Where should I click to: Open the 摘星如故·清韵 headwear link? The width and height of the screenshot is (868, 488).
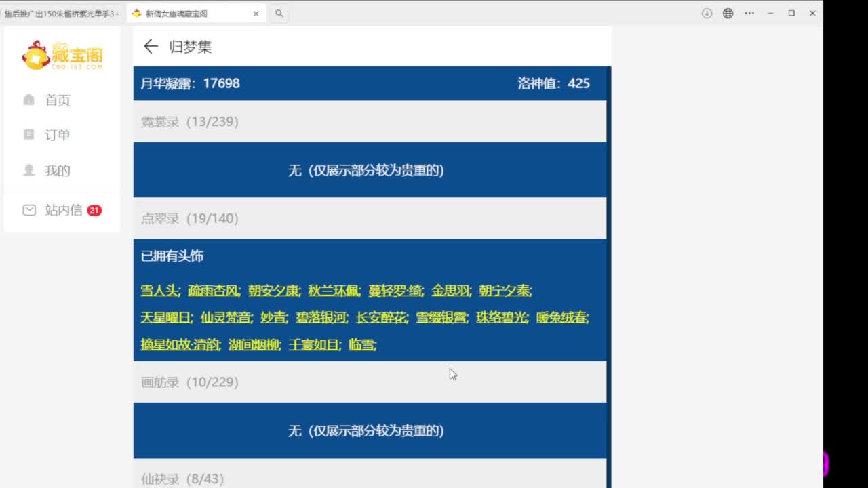click(180, 345)
